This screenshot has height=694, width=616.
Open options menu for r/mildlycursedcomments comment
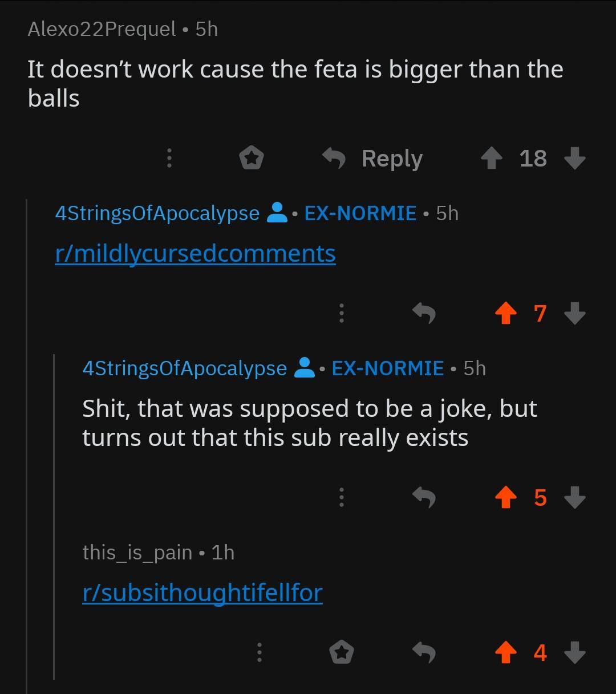(x=341, y=313)
